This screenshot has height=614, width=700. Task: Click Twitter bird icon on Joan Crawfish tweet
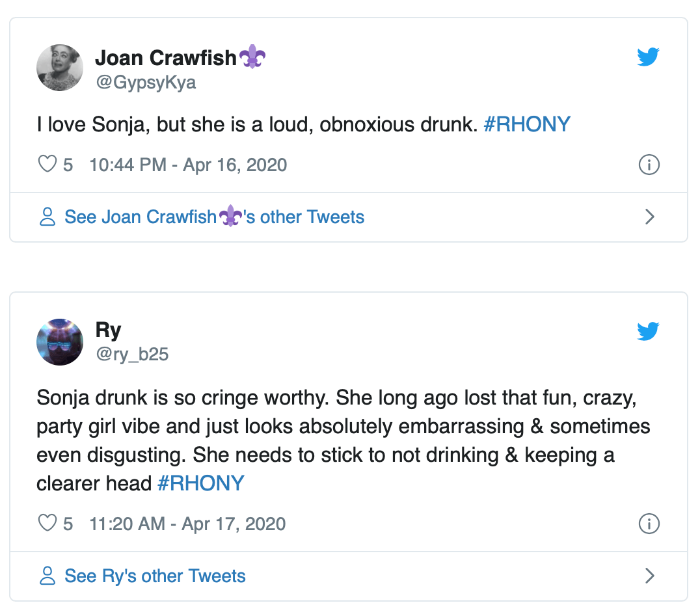click(648, 57)
